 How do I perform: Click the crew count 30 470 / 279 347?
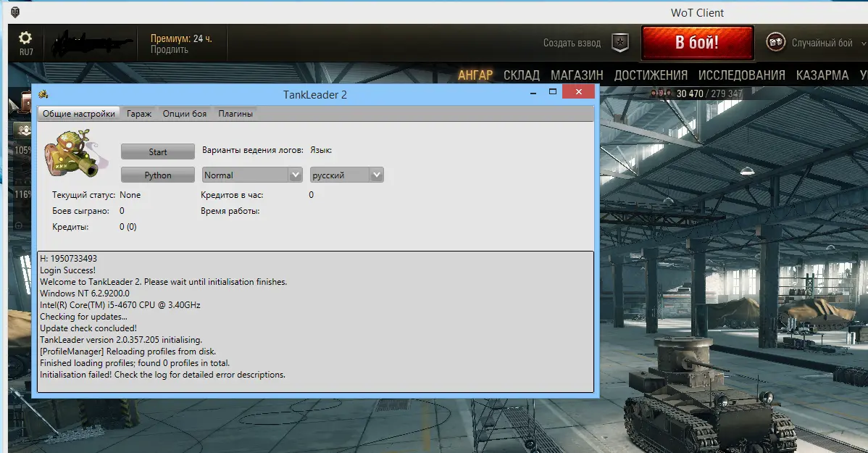[709, 93]
